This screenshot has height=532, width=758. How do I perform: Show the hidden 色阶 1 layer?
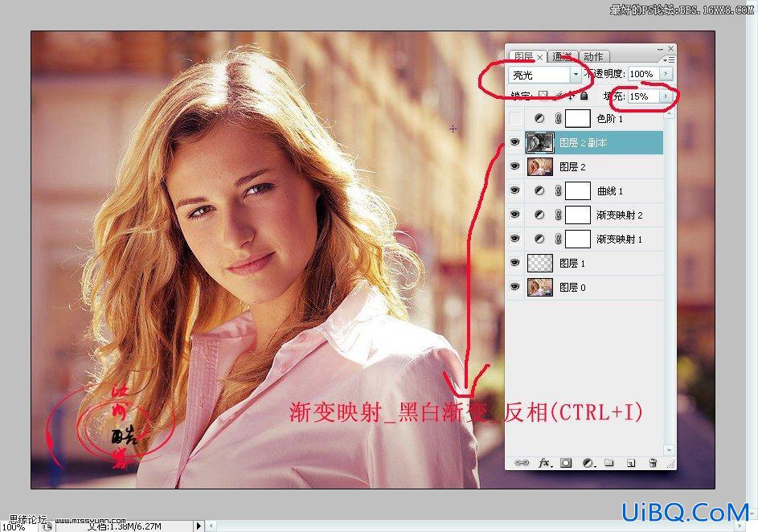tap(515, 118)
